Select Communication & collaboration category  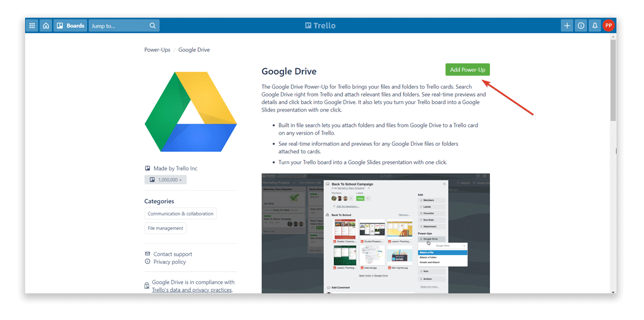(x=180, y=214)
